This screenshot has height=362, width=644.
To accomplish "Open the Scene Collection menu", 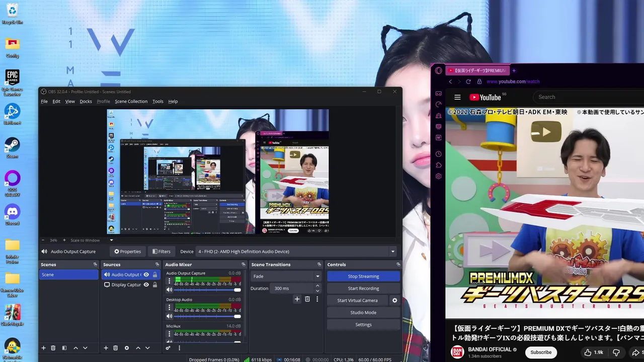I will click(131, 101).
